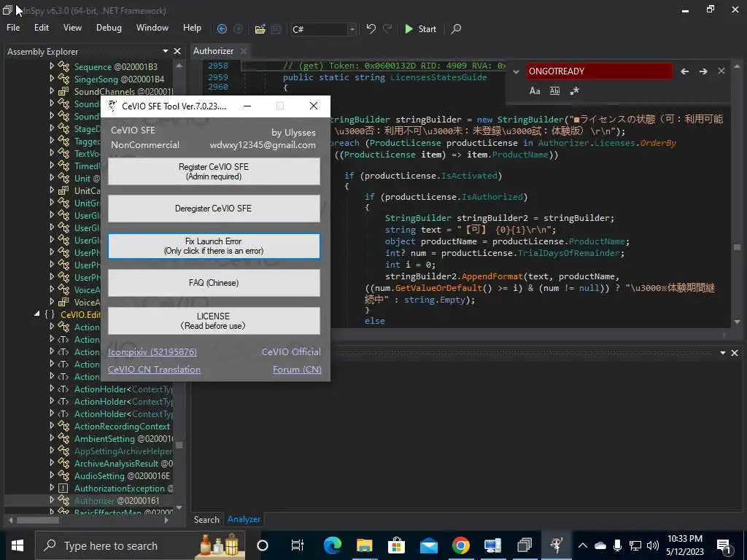The image size is (747, 560).
Task: Click the open file folder icon
Action: tap(260, 29)
